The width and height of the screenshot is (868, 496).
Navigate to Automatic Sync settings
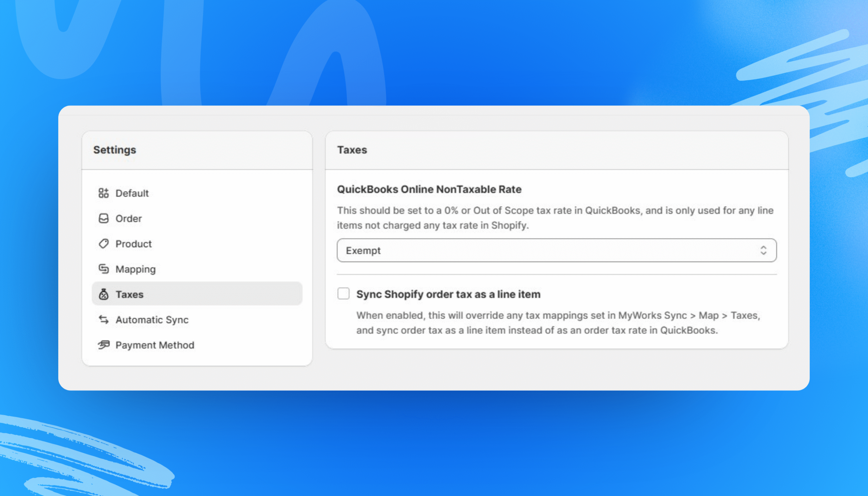(x=152, y=320)
